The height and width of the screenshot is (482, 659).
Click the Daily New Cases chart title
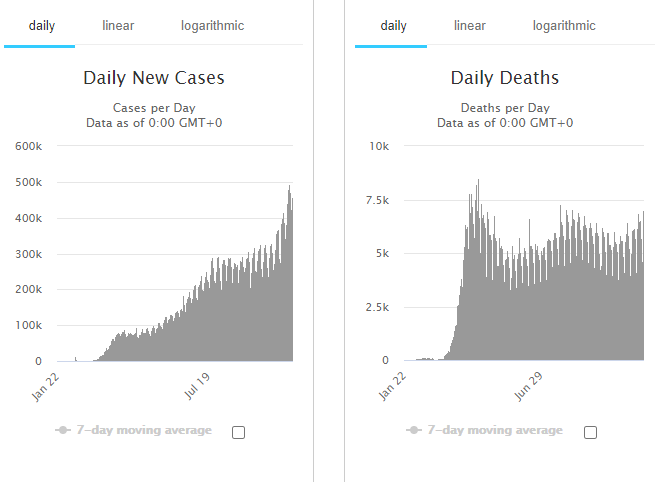(154, 78)
